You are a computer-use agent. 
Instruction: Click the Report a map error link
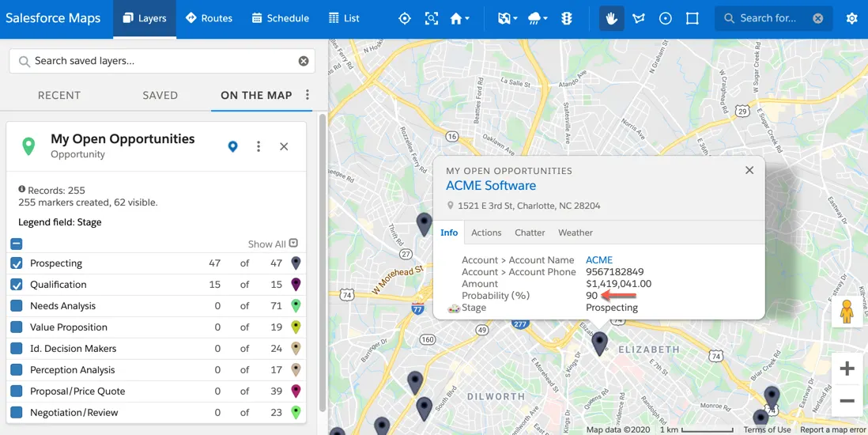832,430
